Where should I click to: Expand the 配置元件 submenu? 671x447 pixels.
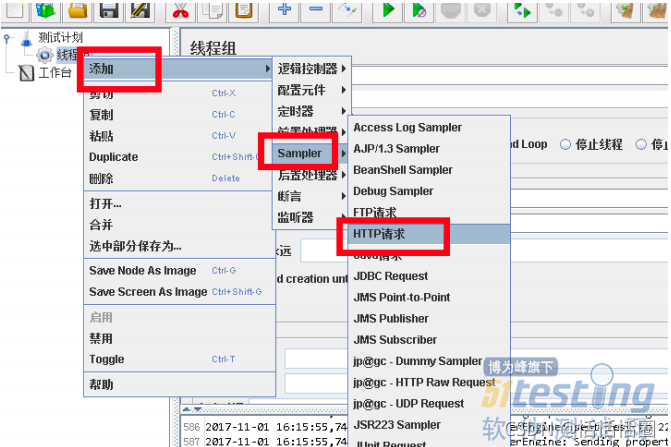[x=312, y=90]
